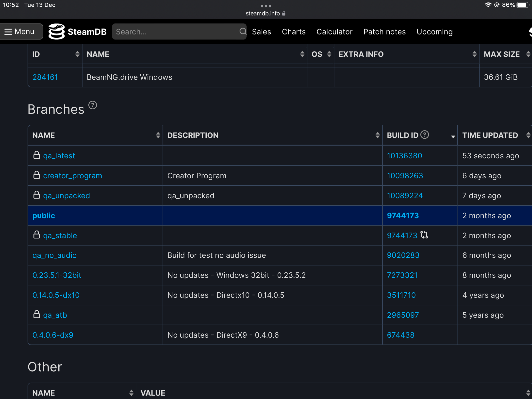The height and width of the screenshot is (399, 532).
Task: Click the lock icon beside qa_latest
Action: tap(37, 155)
